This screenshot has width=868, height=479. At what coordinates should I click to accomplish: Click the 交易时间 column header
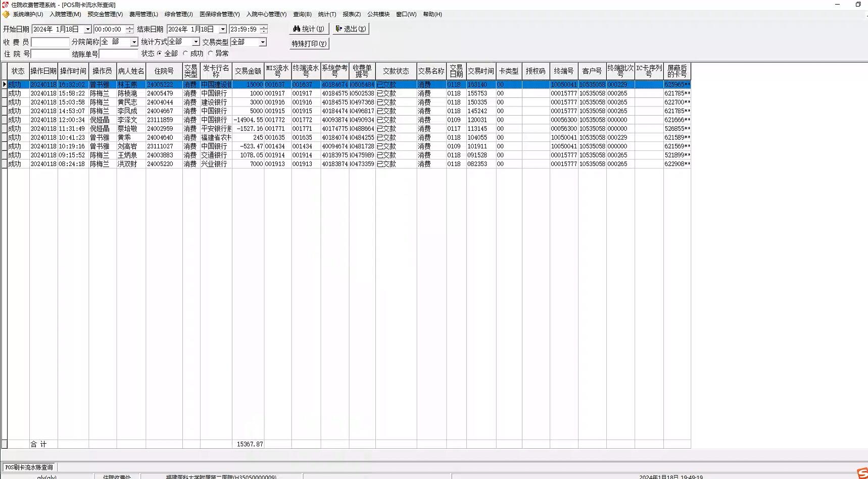click(481, 71)
